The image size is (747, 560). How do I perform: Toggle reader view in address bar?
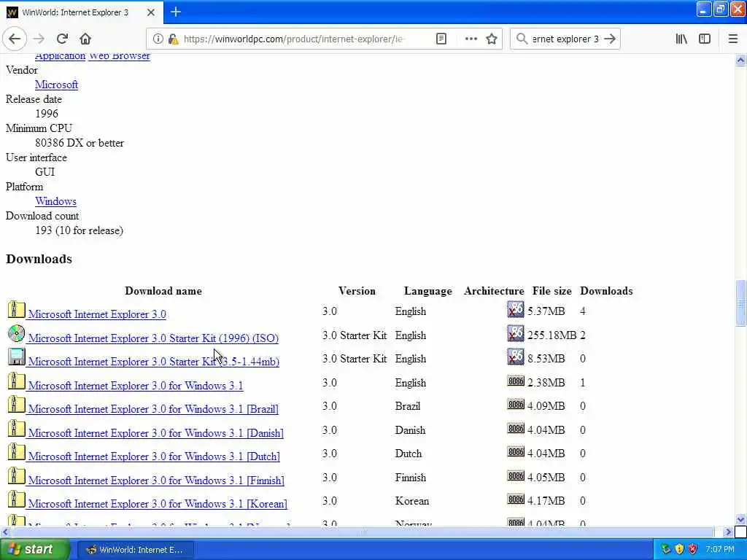point(441,39)
